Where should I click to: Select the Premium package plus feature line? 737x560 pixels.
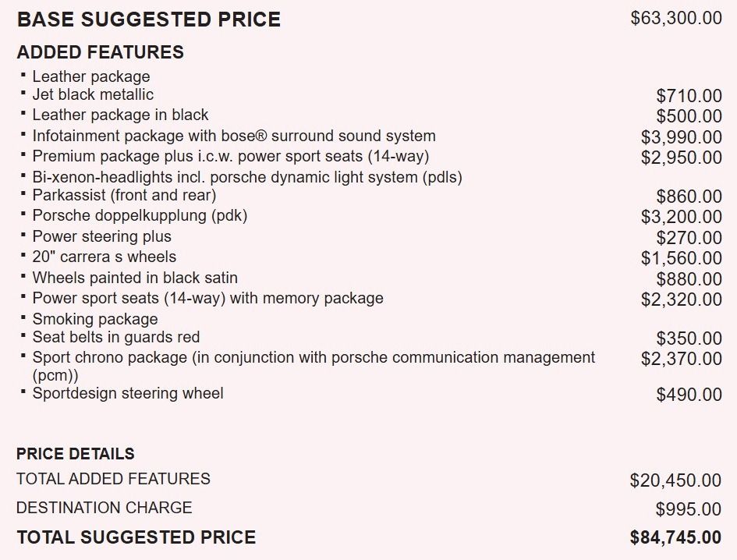pyautogui.click(x=230, y=156)
